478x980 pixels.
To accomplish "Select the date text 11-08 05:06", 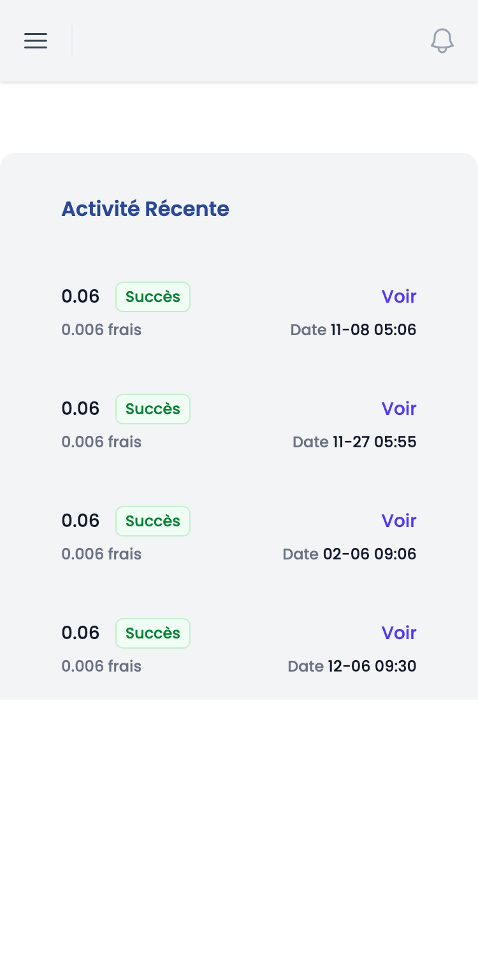I will [x=373, y=330].
